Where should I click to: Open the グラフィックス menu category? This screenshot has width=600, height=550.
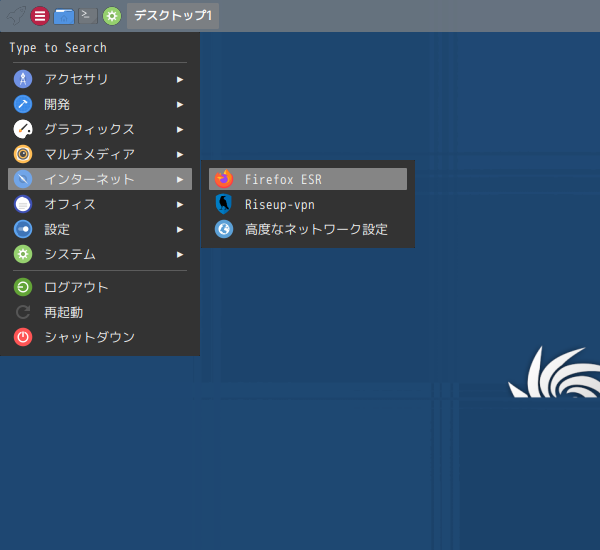coord(100,129)
